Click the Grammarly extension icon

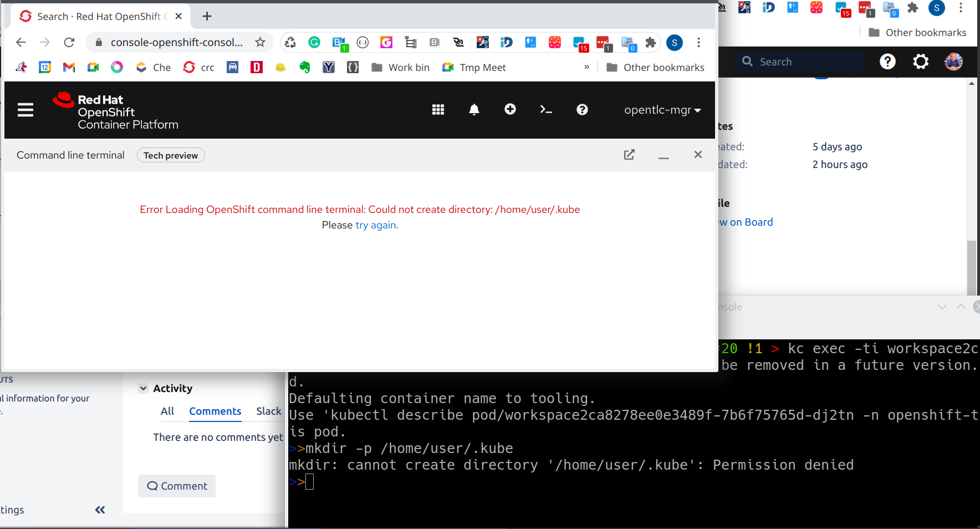[314, 42]
